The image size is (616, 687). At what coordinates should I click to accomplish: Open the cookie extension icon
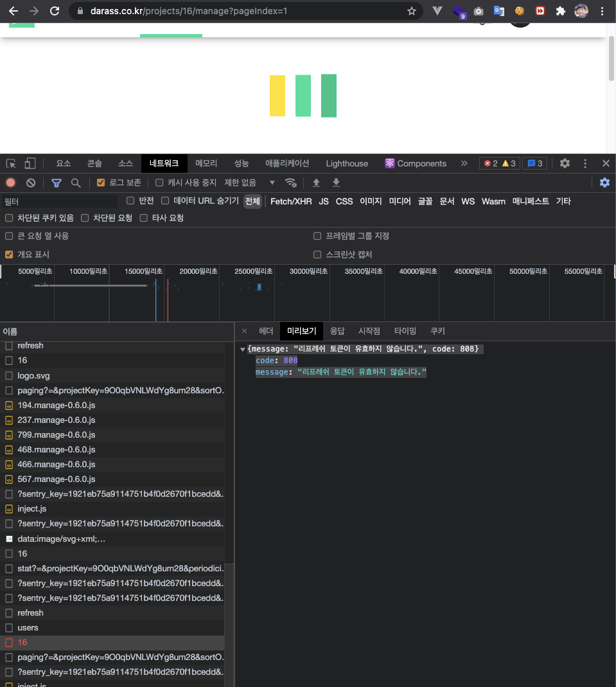pyautogui.click(x=520, y=11)
